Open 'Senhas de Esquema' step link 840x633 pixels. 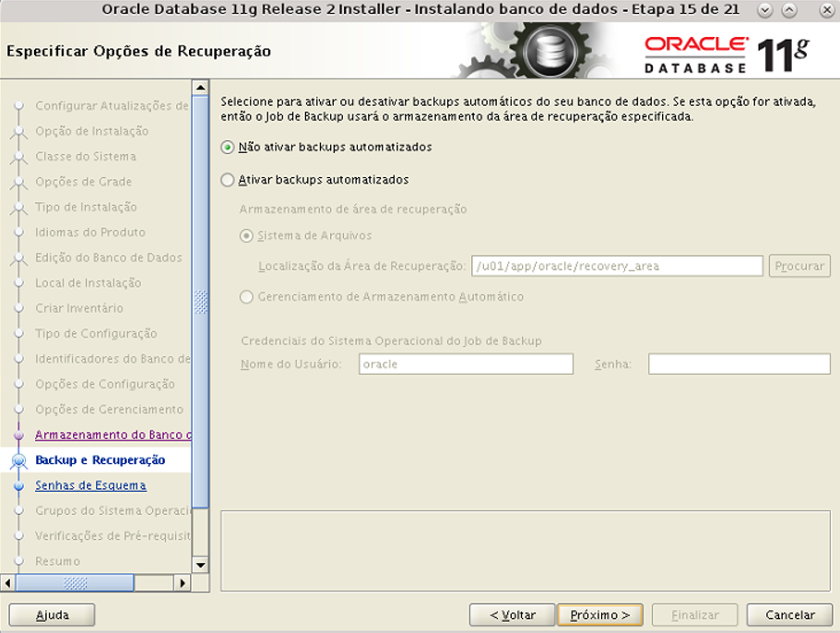click(x=90, y=485)
